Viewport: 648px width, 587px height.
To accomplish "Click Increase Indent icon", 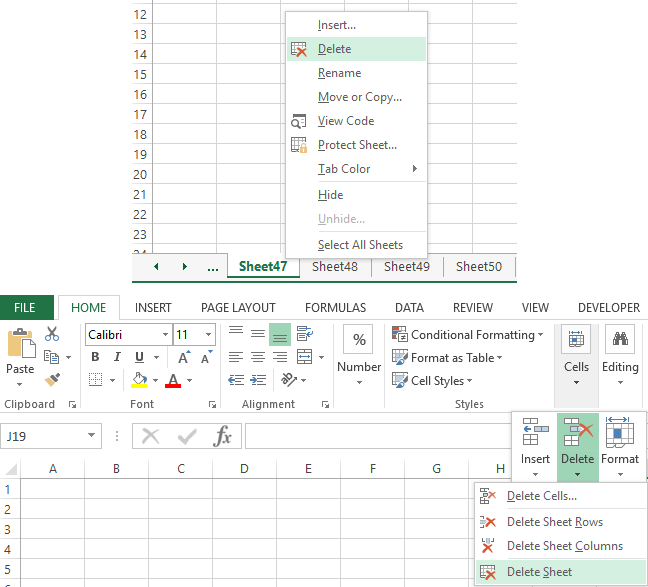I will pos(258,379).
